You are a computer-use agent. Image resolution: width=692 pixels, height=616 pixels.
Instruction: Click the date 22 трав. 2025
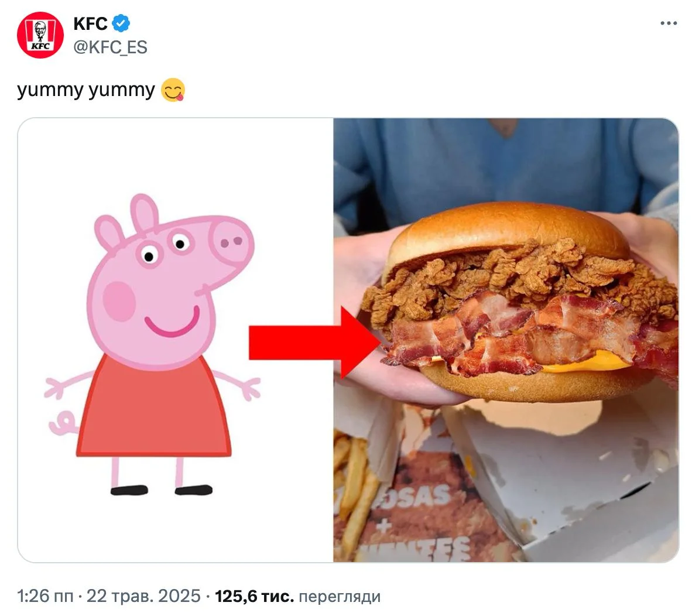coord(143,596)
